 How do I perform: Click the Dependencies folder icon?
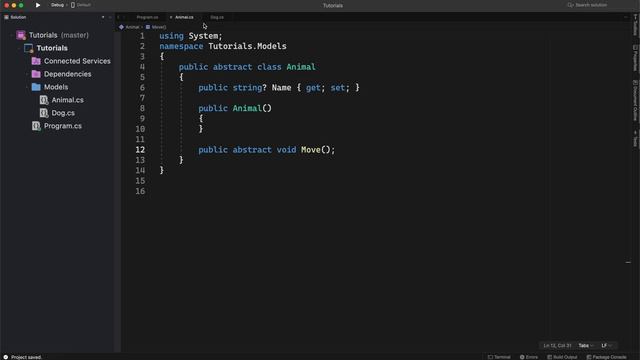click(36, 74)
